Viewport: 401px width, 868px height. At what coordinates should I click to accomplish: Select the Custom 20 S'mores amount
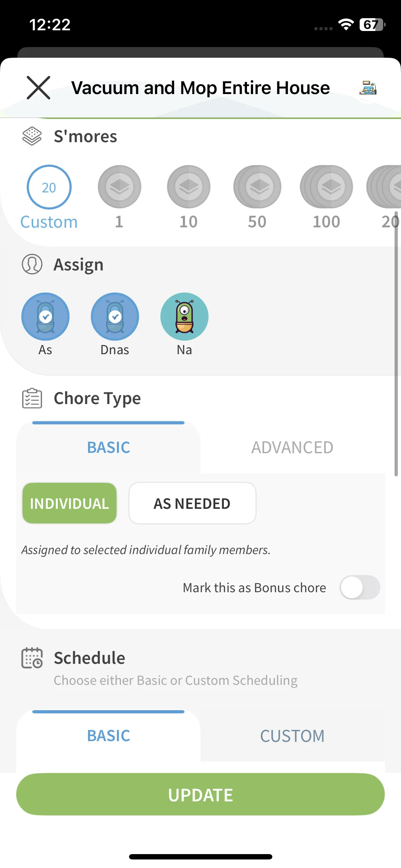click(x=49, y=187)
